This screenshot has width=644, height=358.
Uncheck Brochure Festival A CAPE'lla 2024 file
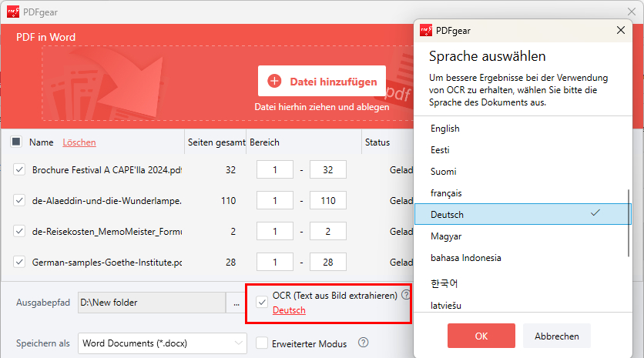[x=19, y=169]
